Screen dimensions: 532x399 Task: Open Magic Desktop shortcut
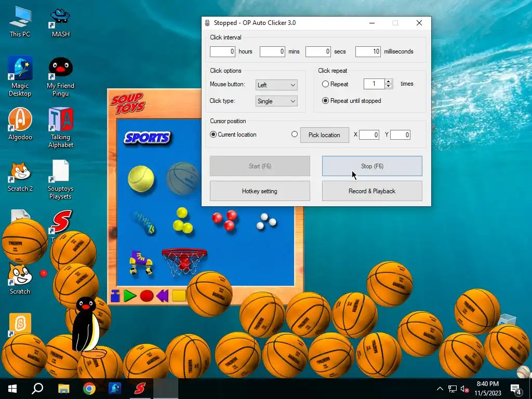[20, 76]
